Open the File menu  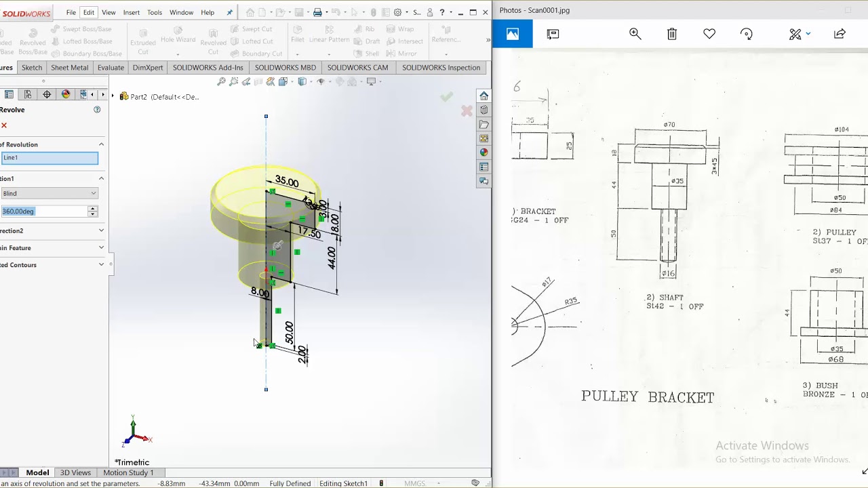click(x=71, y=12)
